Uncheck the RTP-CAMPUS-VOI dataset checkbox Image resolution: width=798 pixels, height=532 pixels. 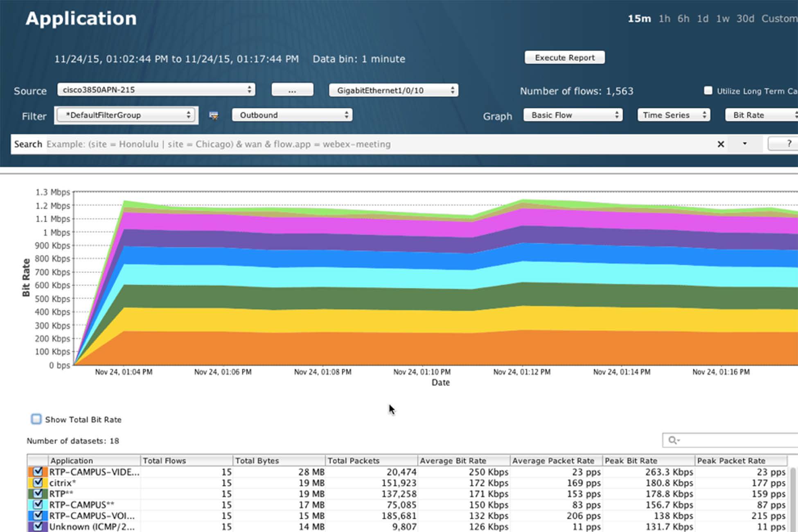pos(38,516)
